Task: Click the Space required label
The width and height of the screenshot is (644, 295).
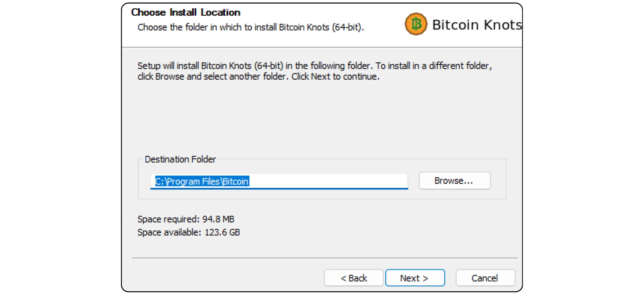Action: [x=169, y=219]
